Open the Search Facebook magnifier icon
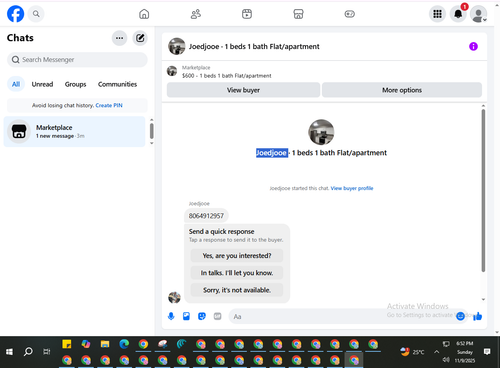 (x=36, y=14)
